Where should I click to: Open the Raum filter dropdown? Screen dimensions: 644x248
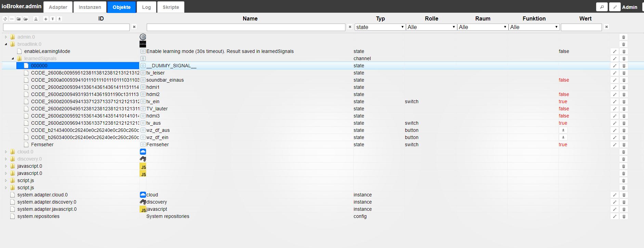(483, 27)
